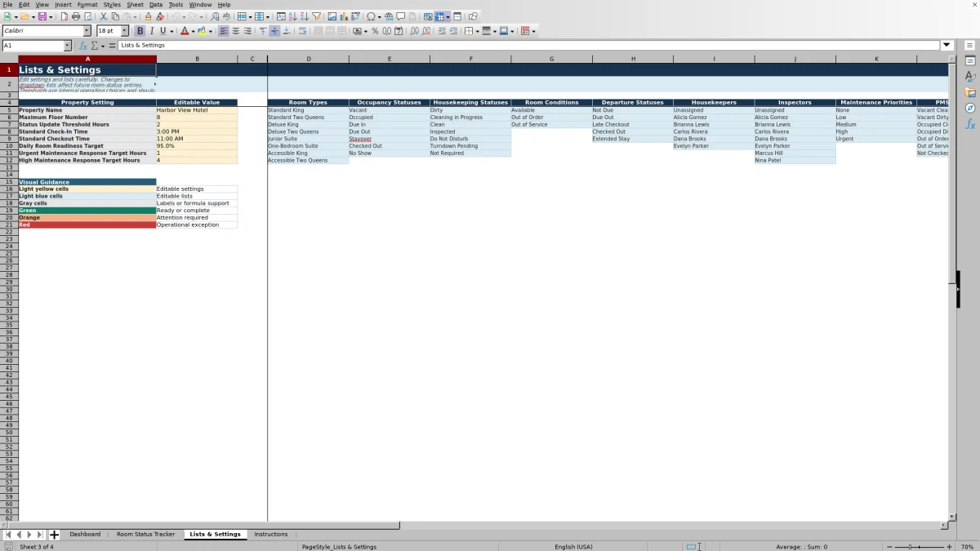Image resolution: width=980 pixels, height=551 pixels.
Task: Click the Increase Indent icon
Action: click(442, 31)
